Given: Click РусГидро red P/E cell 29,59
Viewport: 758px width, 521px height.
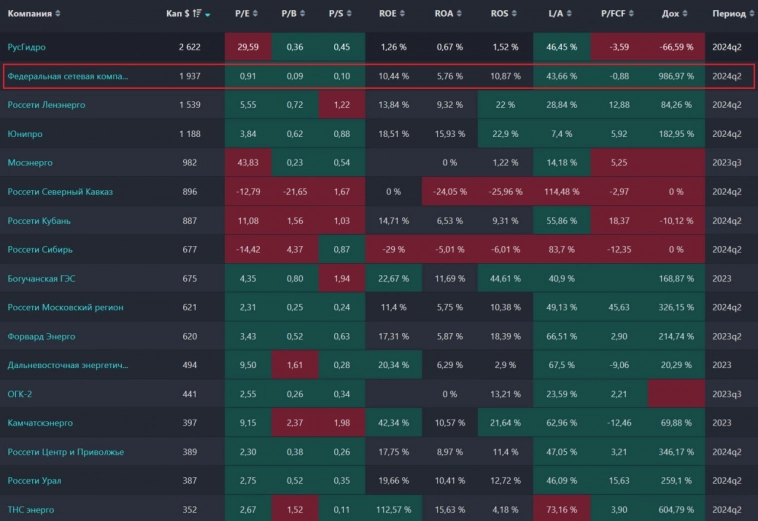Looking at the screenshot, I should click(x=247, y=47).
